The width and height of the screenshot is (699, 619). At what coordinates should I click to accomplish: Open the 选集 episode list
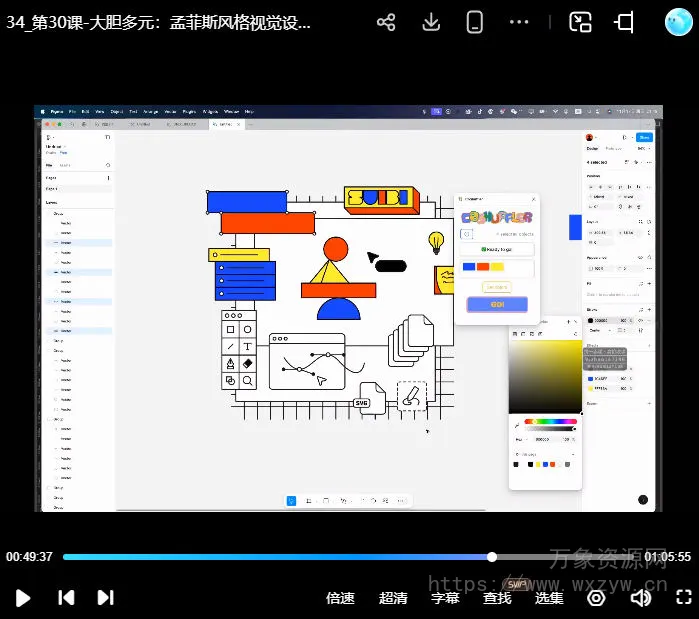tap(549, 598)
